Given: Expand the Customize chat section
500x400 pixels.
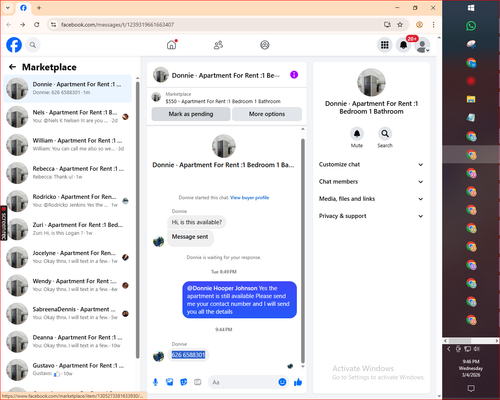Looking at the screenshot, I should coord(371,164).
